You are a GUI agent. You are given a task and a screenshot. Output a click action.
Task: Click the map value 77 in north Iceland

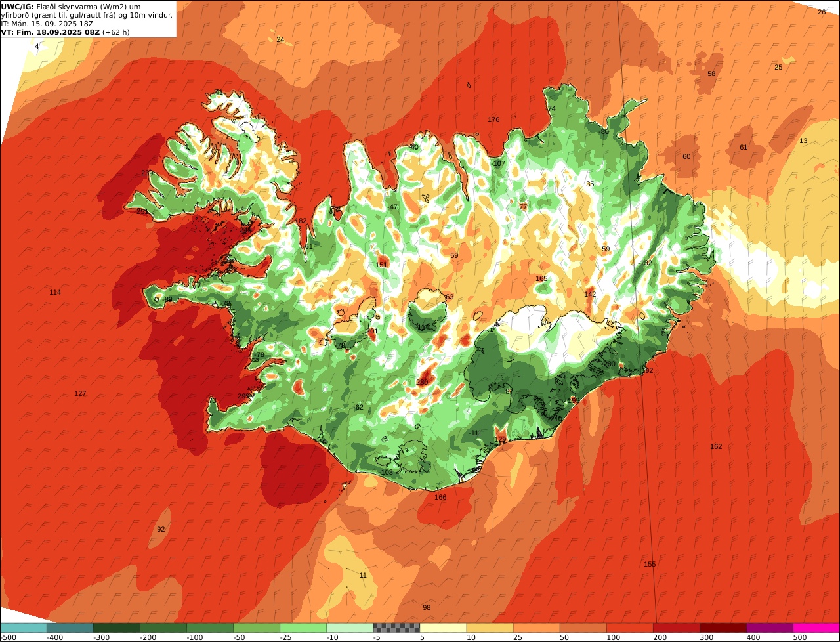pyautogui.click(x=523, y=206)
